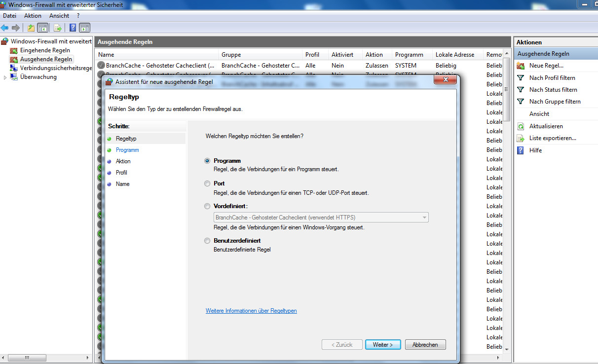598x364 pixels.
Task: Go to the Profil wizard step
Action: pyautogui.click(x=121, y=173)
